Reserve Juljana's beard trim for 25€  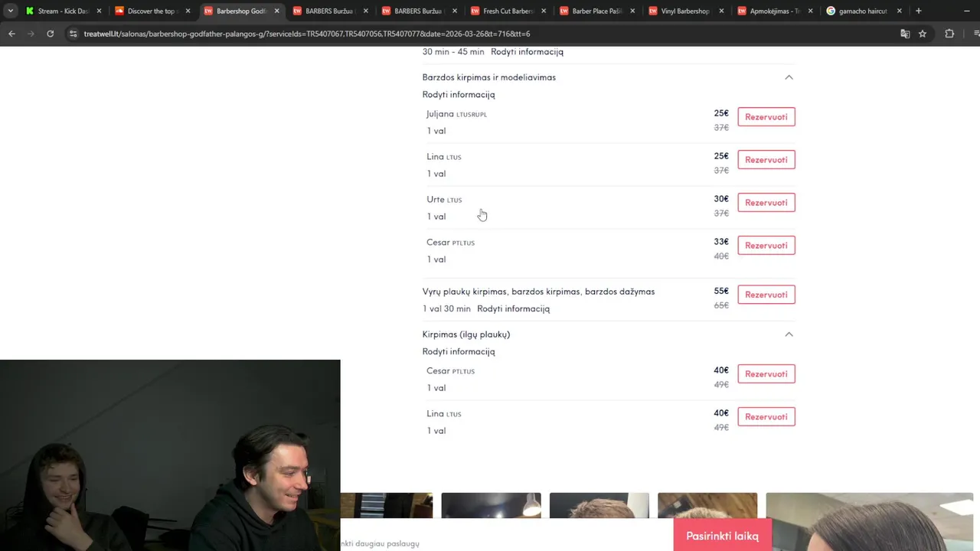(x=766, y=116)
